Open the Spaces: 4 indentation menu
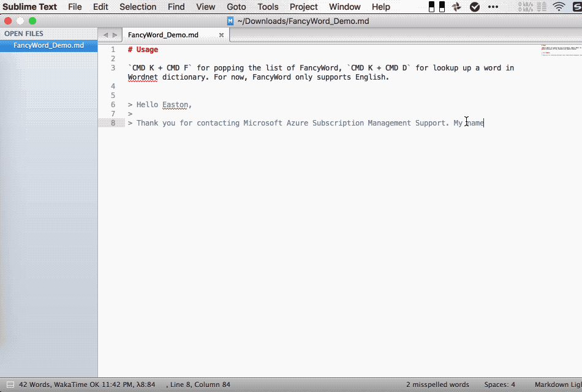This screenshot has height=392, width=582. (x=499, y=384)
